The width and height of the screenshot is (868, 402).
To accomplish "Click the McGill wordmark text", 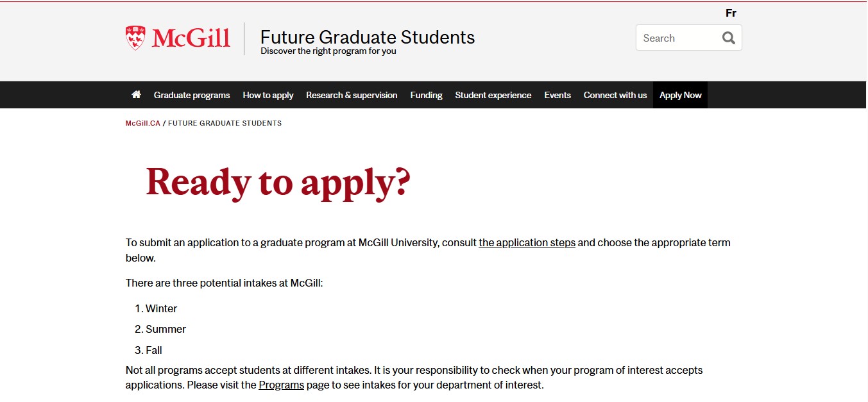I will click(191, 38).
